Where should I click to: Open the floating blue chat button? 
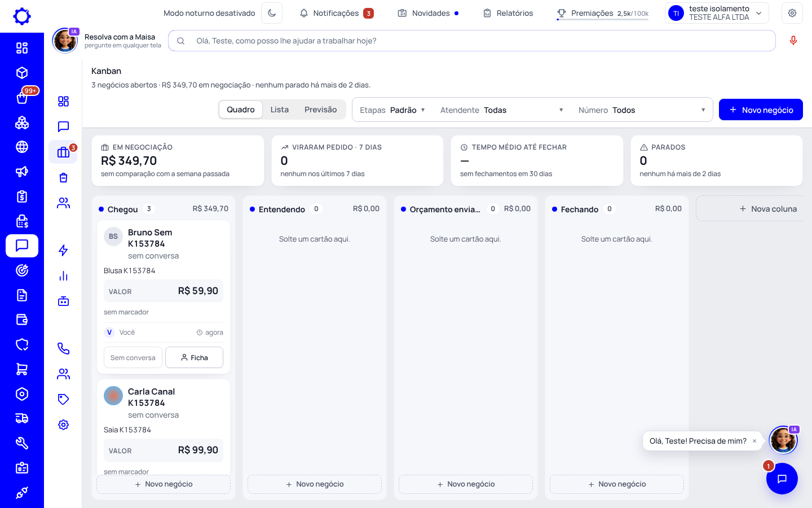782,479
